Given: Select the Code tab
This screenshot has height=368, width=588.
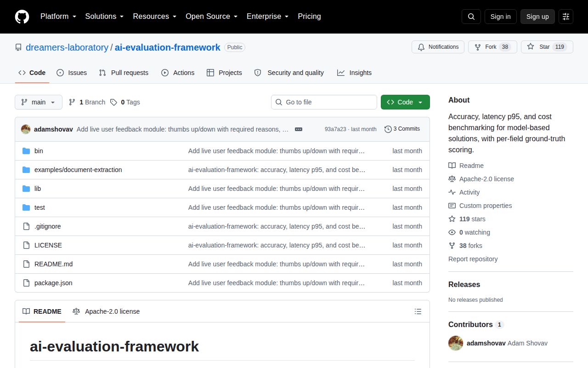Looking at the screenshot, I should click(32, 73).
